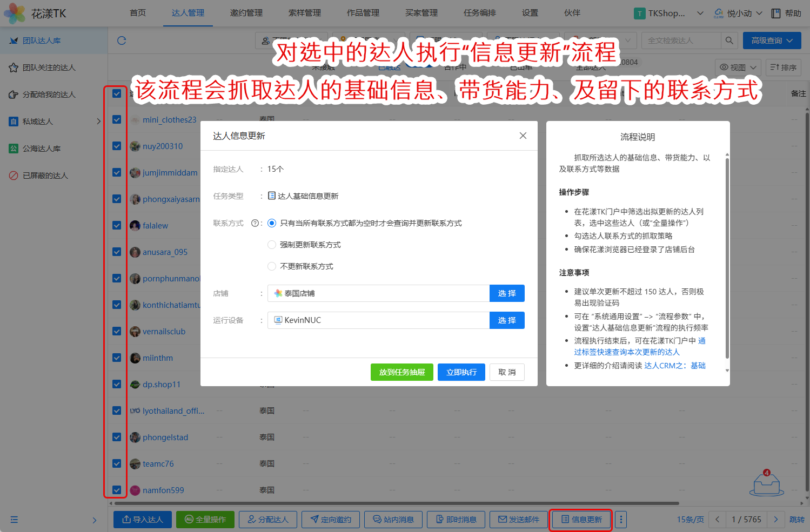Image resolution: width=810 pixels, height=532 pixels.
Task: Click the 立即执行 button
Action: [461, 372]
